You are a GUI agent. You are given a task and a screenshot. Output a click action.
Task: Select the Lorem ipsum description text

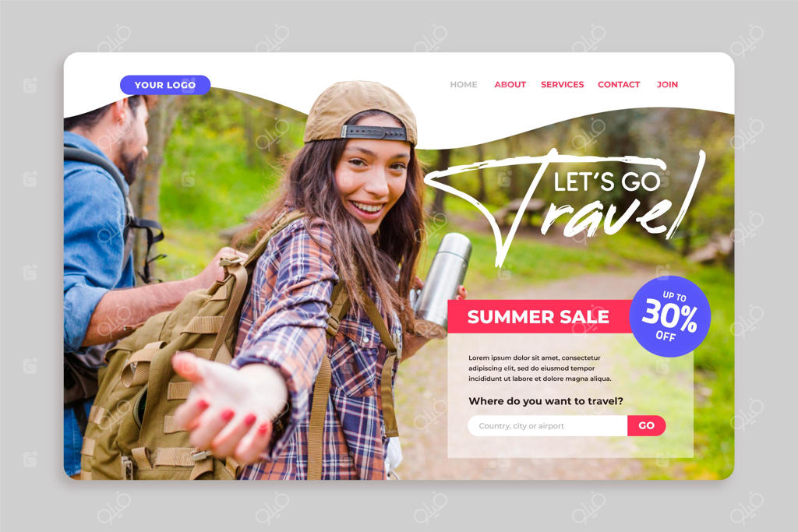539,368
